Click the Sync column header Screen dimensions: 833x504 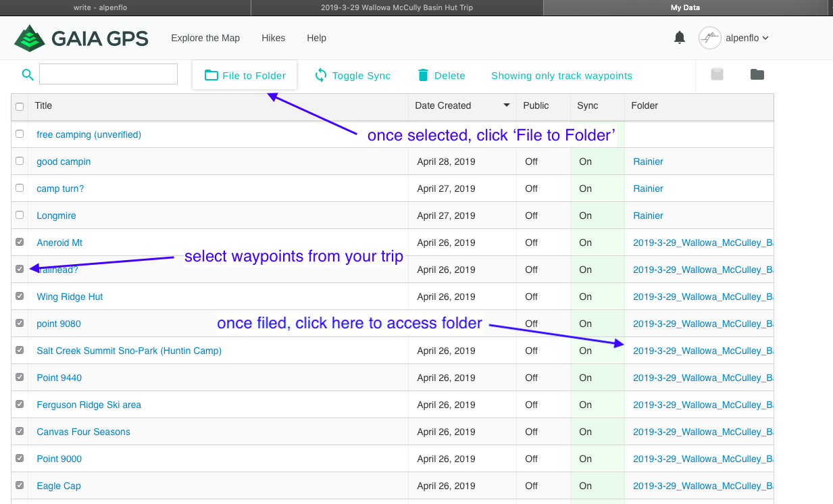(588, 106)
